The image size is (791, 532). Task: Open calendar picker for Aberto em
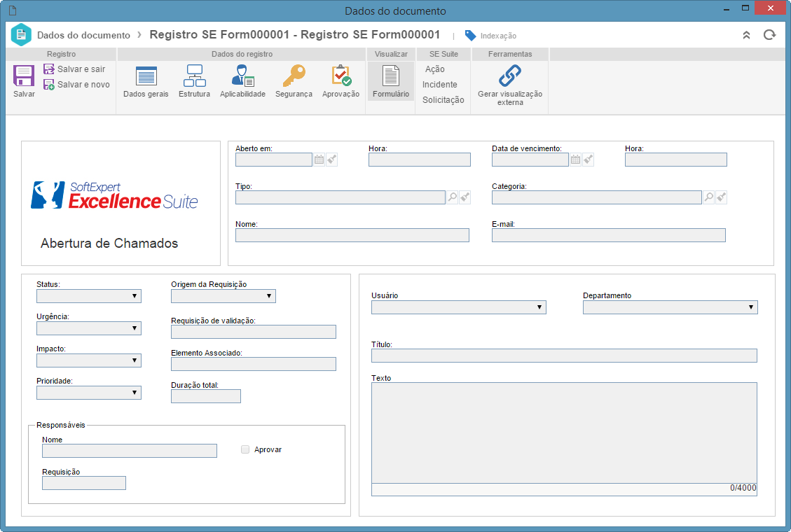click(x=319, y=160)
